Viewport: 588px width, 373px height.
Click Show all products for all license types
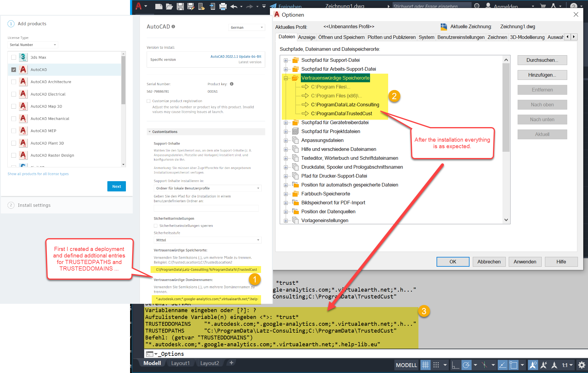click(x=38, y=174)
